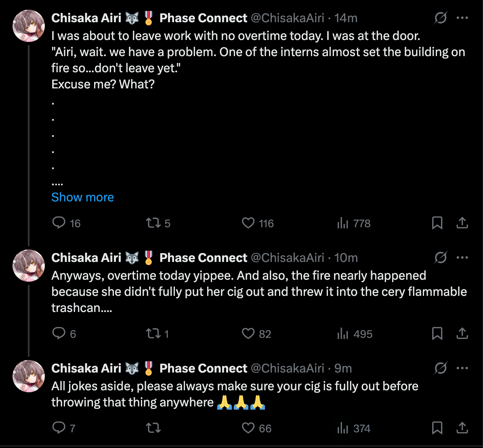483x448 pixels.
Task: Click Chisaka Airi display name on first tweet
Action: 86,18
